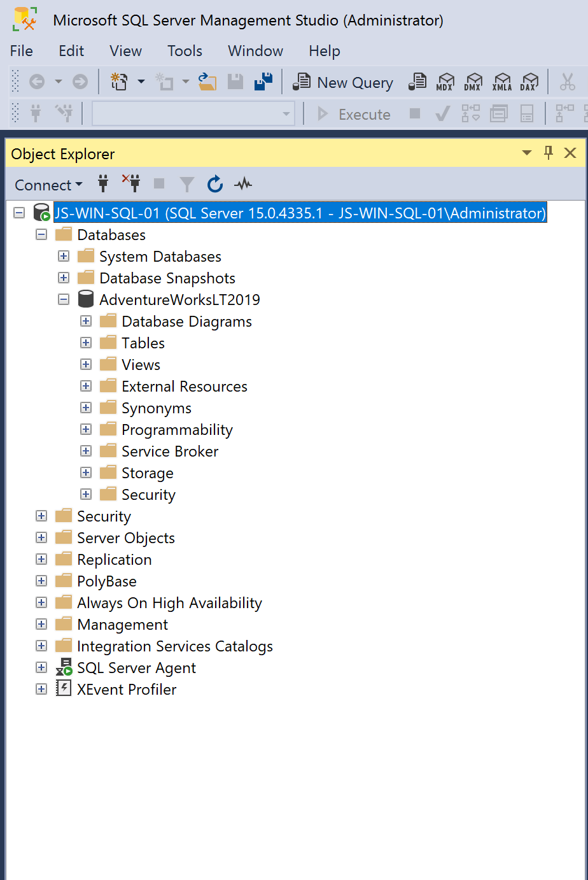Viewport: 588px width, 880px height.
Task: Collapse the AdventureWorksLT2019 database node
Action: [x=64, y=299]
